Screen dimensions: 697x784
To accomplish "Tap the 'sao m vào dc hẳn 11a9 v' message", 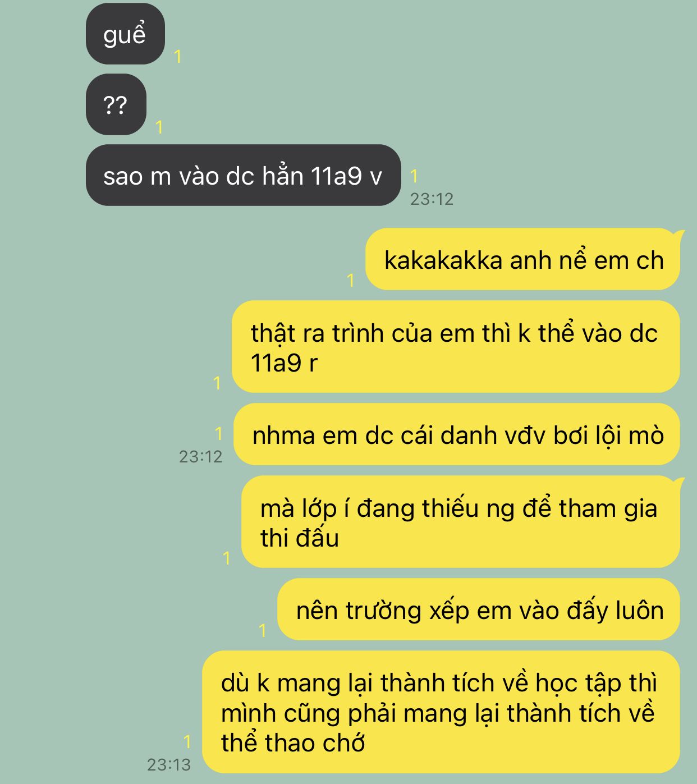I will (x=243, y=175).
